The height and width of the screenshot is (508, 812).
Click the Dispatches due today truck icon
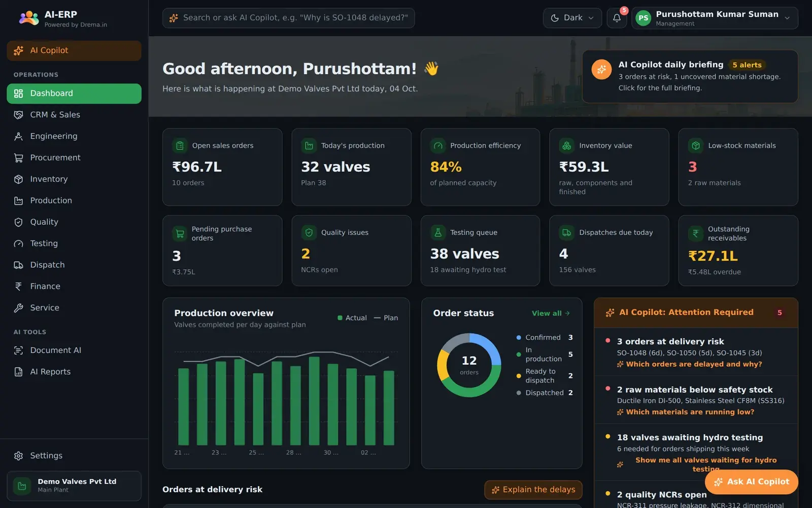pyautogui.click(x=566, y=233)
